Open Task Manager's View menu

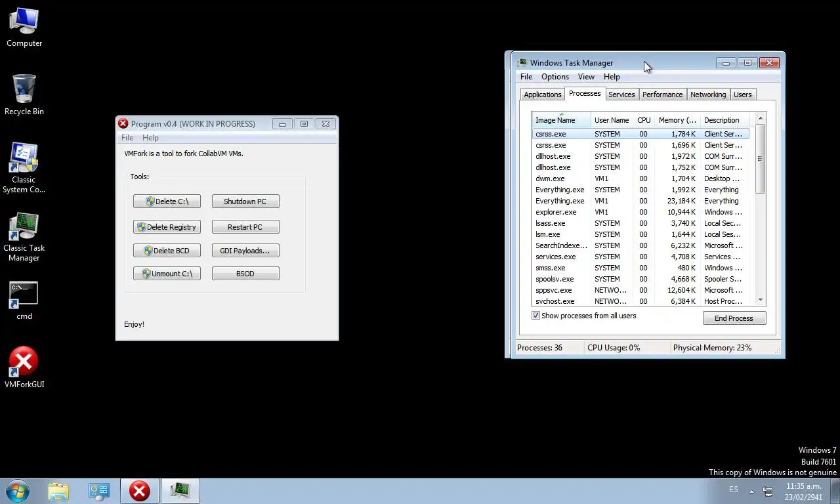tap(586, 77)
